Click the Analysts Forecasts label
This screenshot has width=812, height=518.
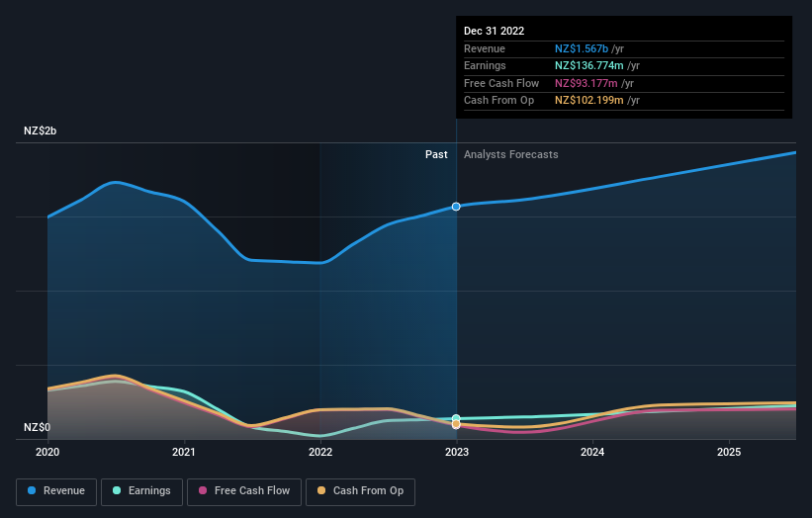[511, 155]
